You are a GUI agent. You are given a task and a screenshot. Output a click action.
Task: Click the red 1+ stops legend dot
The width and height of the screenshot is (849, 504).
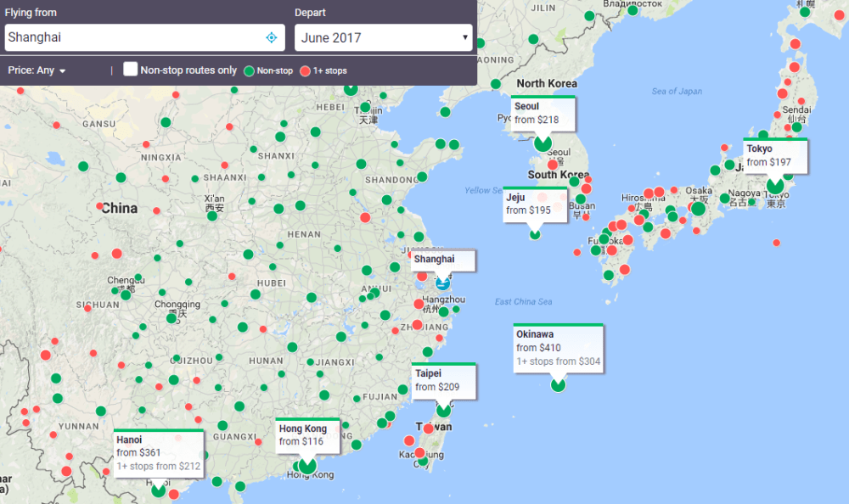pos(306,70)
